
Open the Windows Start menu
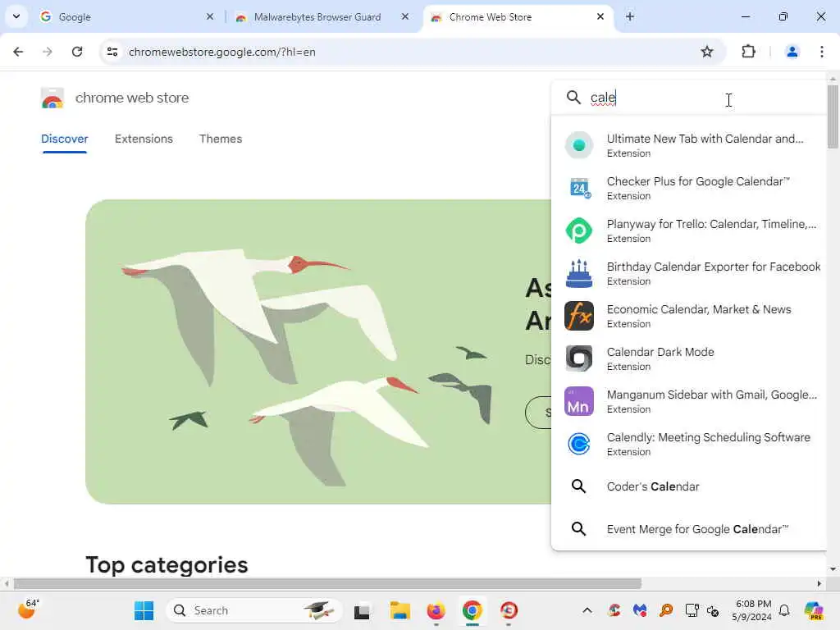pyautogui.click(x=144, y=610)
